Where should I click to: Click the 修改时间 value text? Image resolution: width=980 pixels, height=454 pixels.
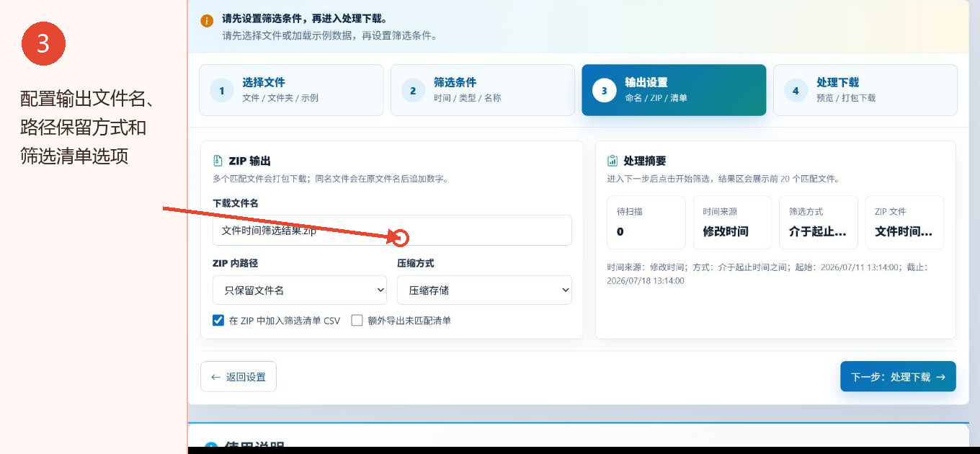(726, 232)
